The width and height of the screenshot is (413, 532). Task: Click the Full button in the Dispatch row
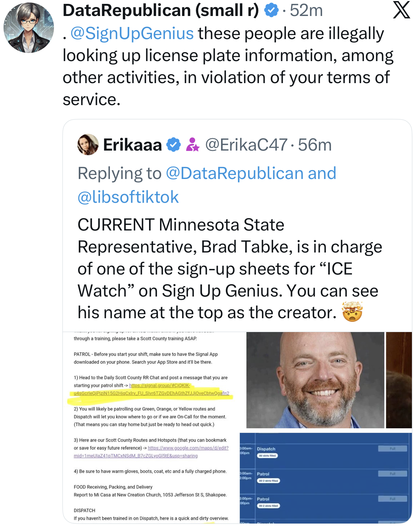[392, 449]
